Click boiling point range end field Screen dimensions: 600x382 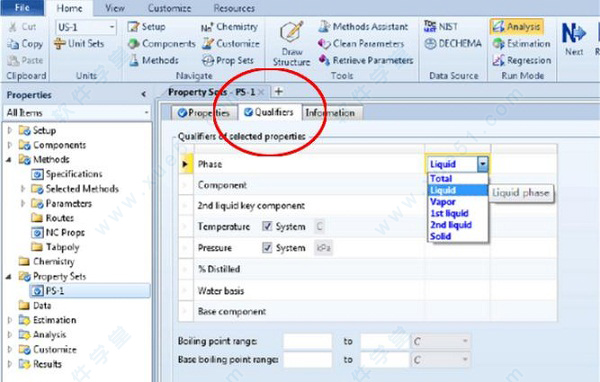385,341
